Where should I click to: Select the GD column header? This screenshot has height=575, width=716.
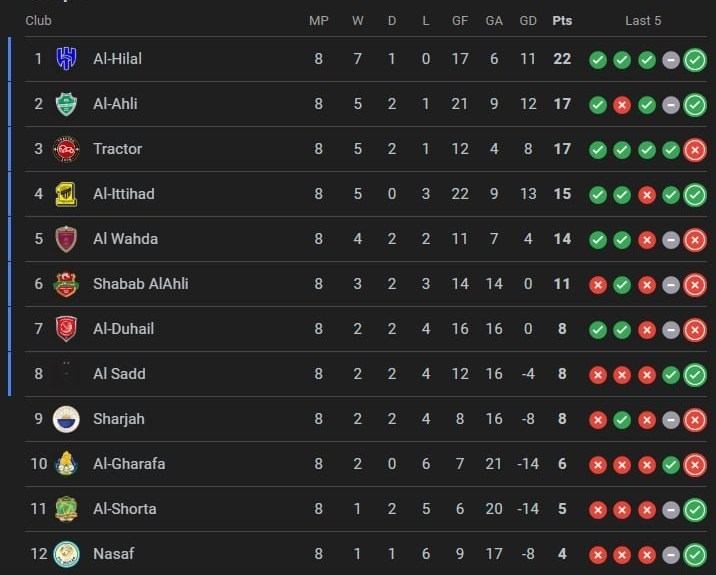pyautogui.click(x=528, y=20)
